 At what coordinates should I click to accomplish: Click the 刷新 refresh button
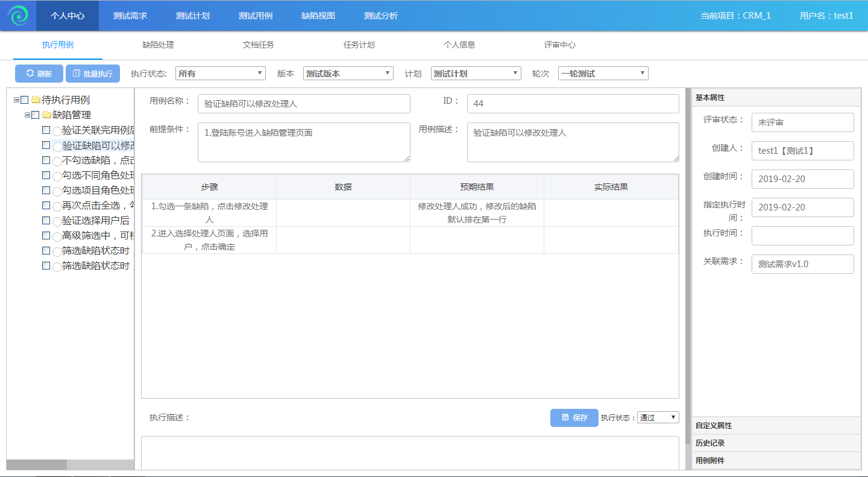coord(39,74)
